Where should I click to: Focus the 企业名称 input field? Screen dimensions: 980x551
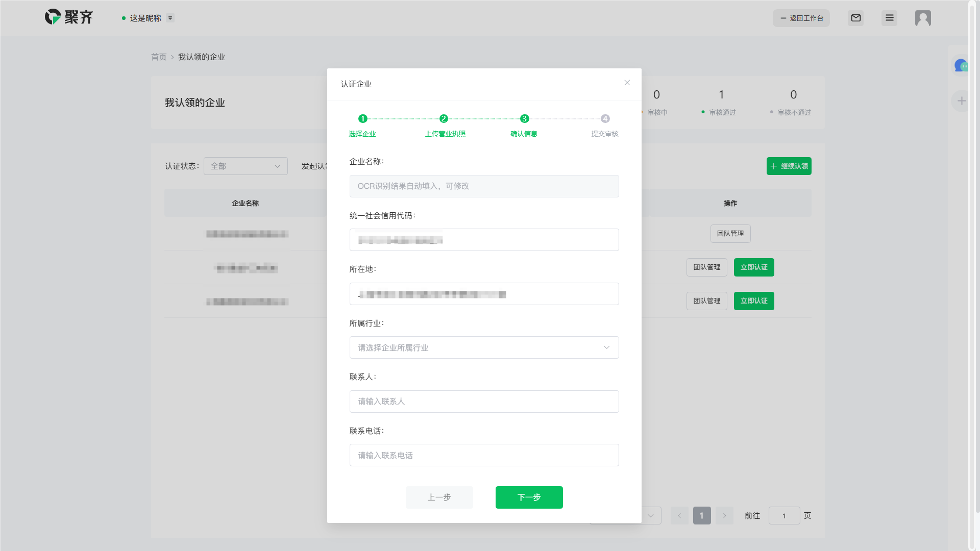484,186
